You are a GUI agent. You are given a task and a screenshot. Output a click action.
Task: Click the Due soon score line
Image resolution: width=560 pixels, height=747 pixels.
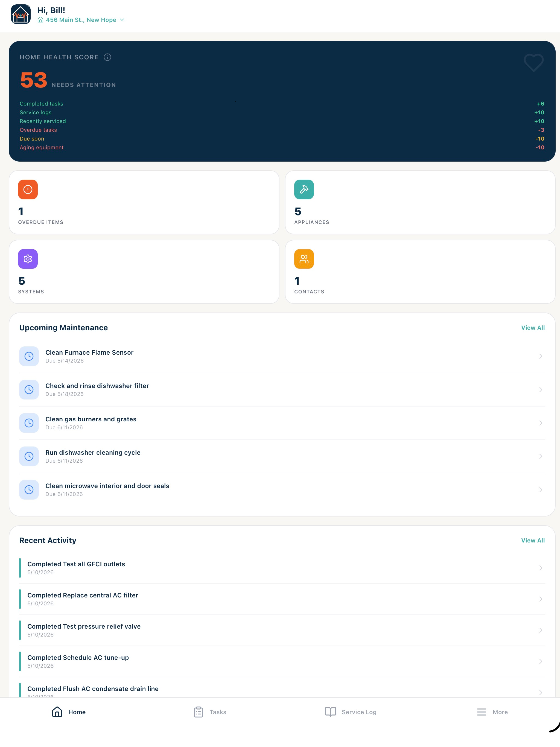(x=282, y=139)
